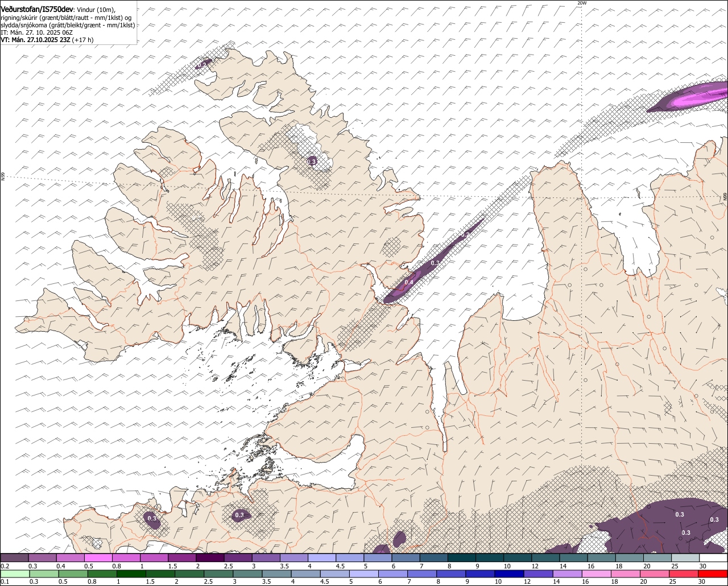Choose the lavender lower swatch labeled 14

568,574
